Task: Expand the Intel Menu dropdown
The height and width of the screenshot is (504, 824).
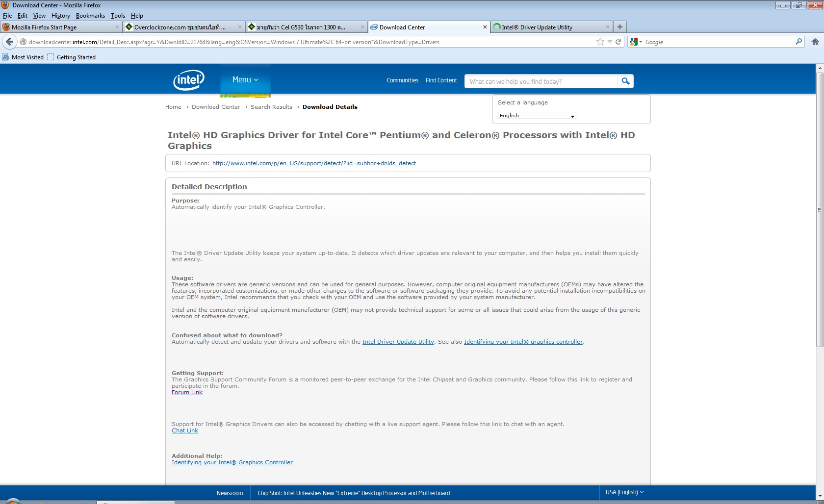Action: click(245, 79)
